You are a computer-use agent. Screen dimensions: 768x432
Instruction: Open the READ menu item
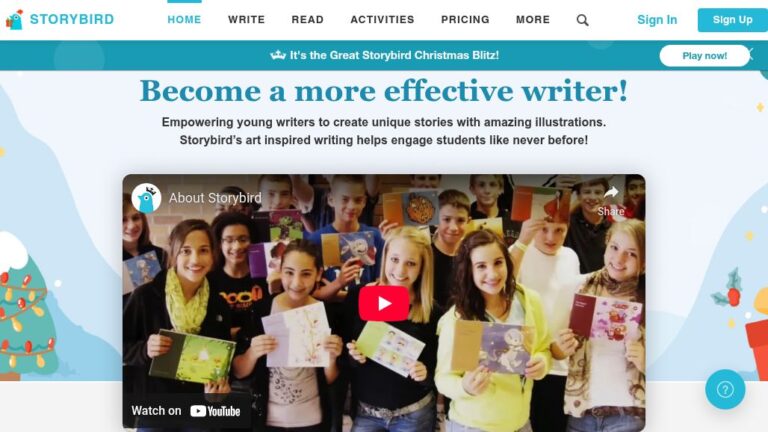[x=308, y=20]
